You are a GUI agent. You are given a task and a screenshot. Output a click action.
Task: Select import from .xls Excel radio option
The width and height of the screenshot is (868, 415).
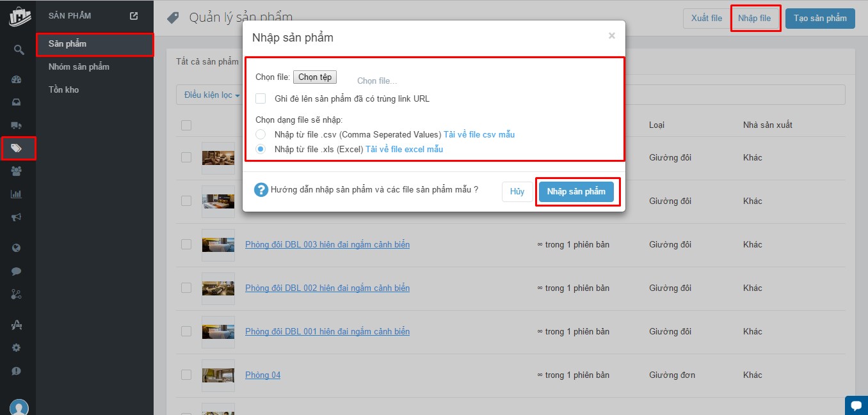pyautogui.click(x=261, y=149)
